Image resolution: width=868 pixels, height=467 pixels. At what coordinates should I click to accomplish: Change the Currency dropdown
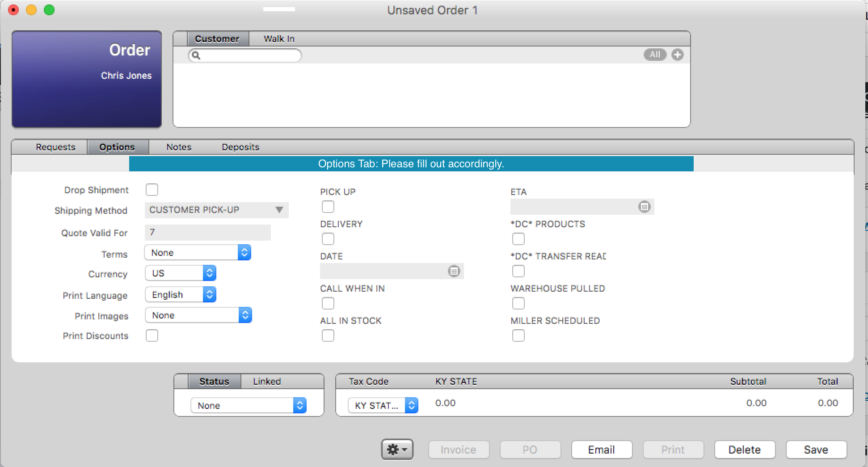[181, 273]
